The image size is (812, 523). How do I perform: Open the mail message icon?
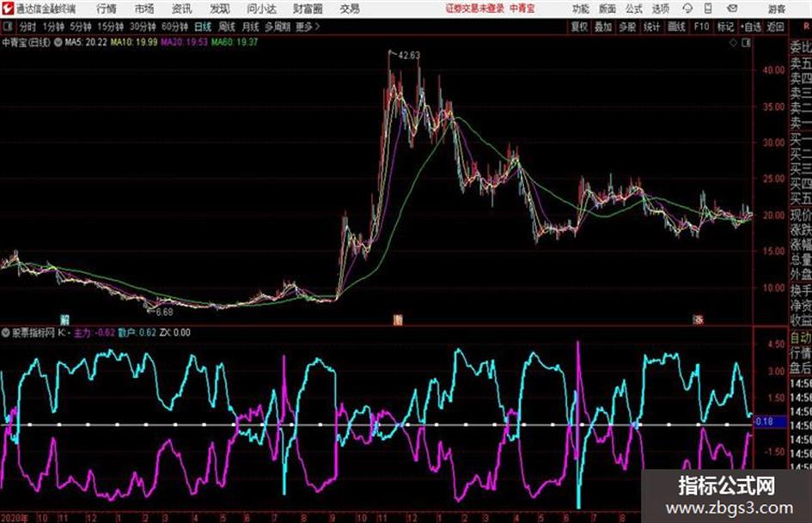pyautogui.click(x=732, y=9)
